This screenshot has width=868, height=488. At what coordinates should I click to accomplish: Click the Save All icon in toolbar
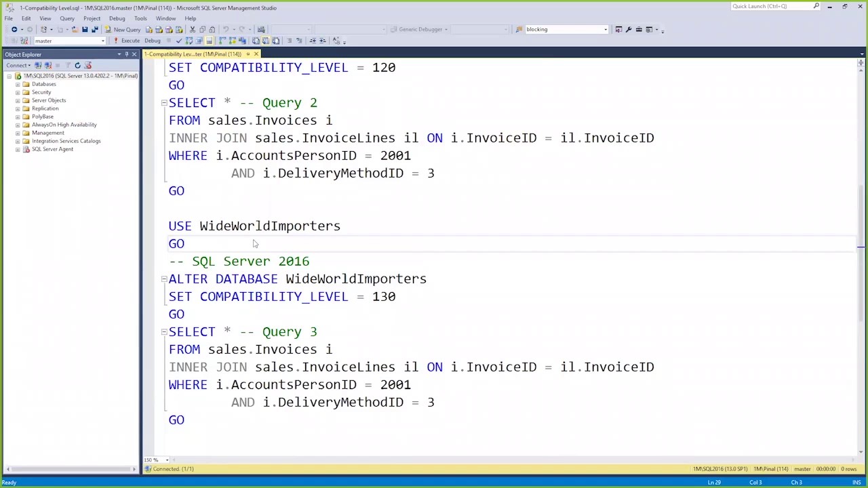click(95, 29)
